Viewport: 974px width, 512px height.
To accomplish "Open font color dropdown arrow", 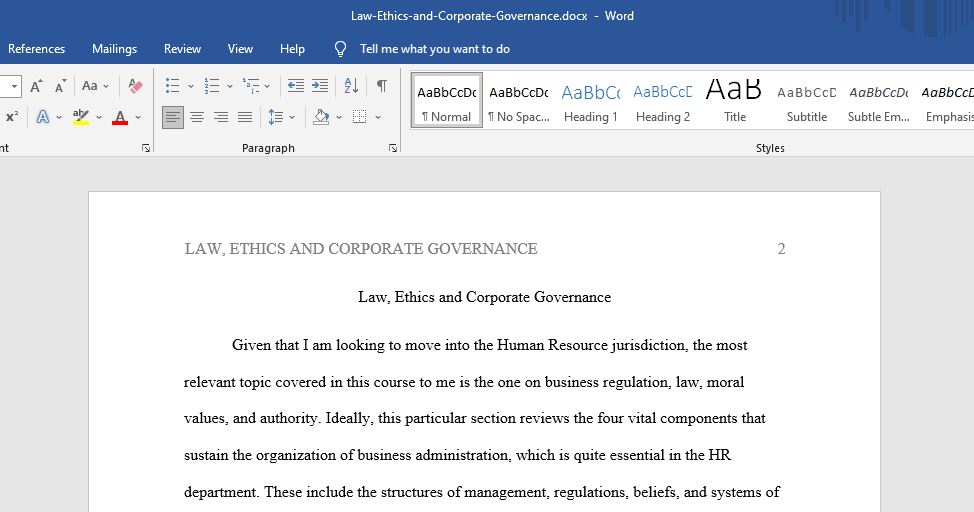I will pyautogui.click(x=138, y=117).
